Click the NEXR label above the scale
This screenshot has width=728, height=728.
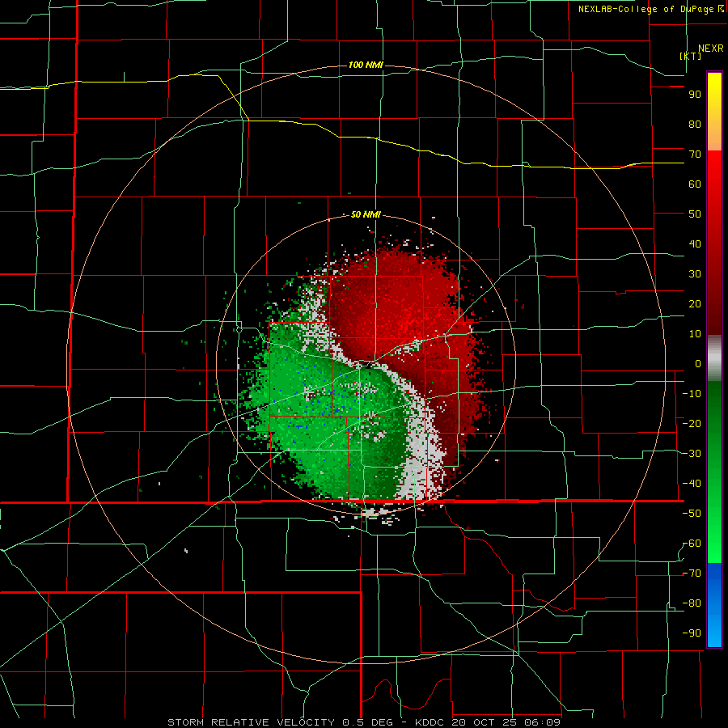[x=710, y=49]
